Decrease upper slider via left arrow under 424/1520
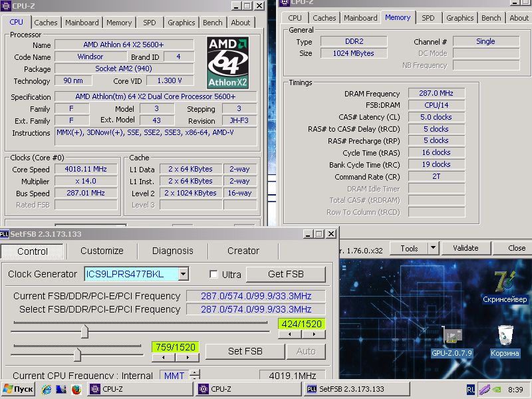 coord(290,334)
